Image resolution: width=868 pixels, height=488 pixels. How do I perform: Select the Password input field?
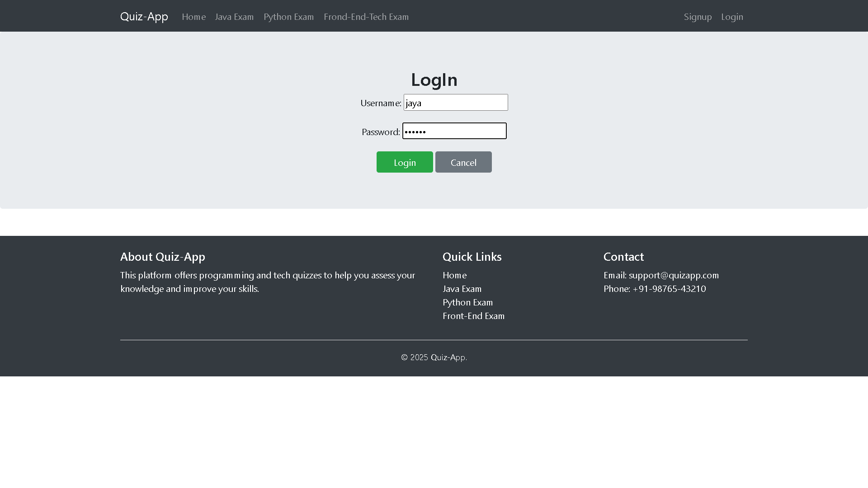point(454,131)
